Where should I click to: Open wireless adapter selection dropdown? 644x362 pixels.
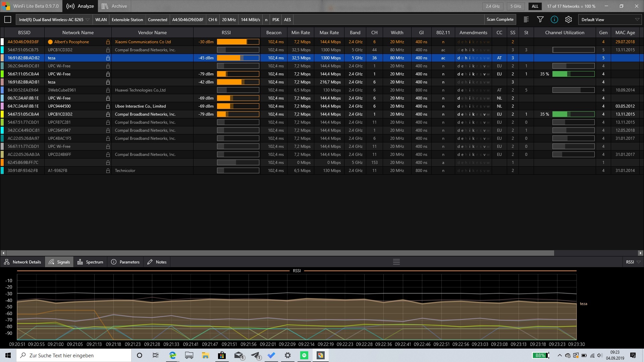[x=88, y=20]
